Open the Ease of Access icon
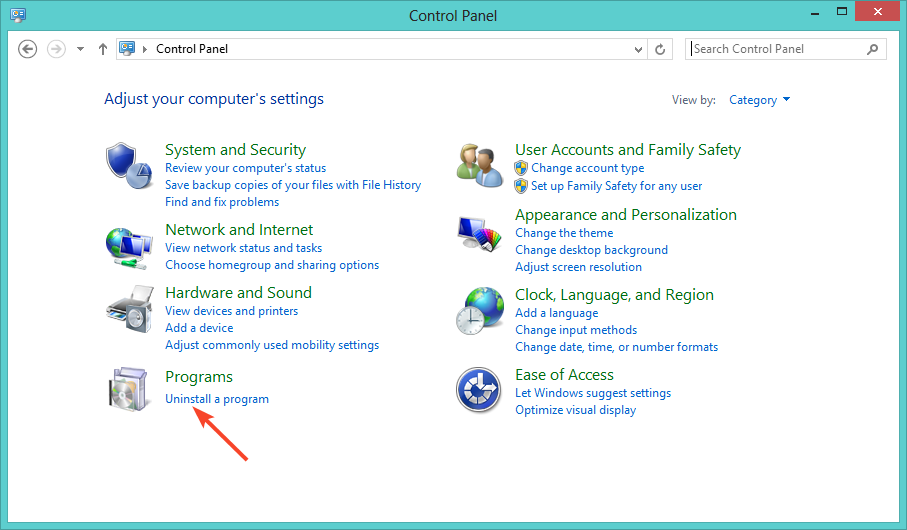907x530 pixels. pyautogui.click(x=478, y=389)
